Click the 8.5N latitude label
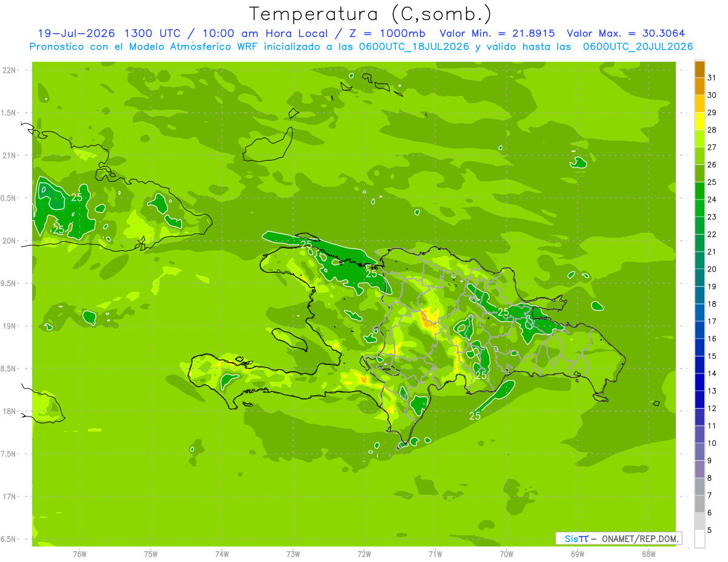The width and height of the screenshot is (728, 562). [8, 369]
